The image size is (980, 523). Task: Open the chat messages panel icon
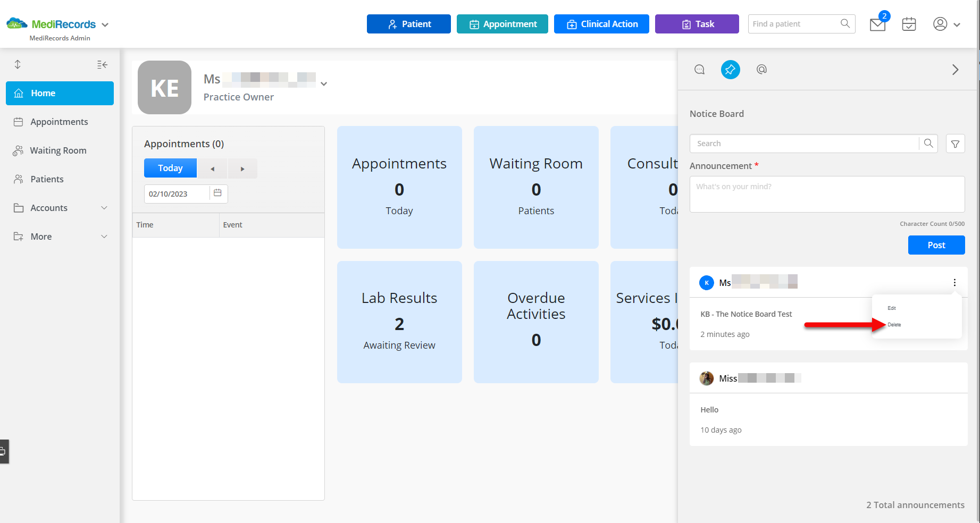pyautogui.click(x=700, y=70)
